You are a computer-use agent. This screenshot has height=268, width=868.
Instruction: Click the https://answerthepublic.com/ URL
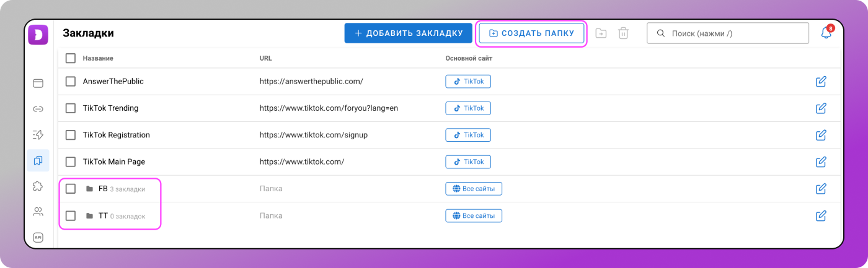click(x=311, y=81)
